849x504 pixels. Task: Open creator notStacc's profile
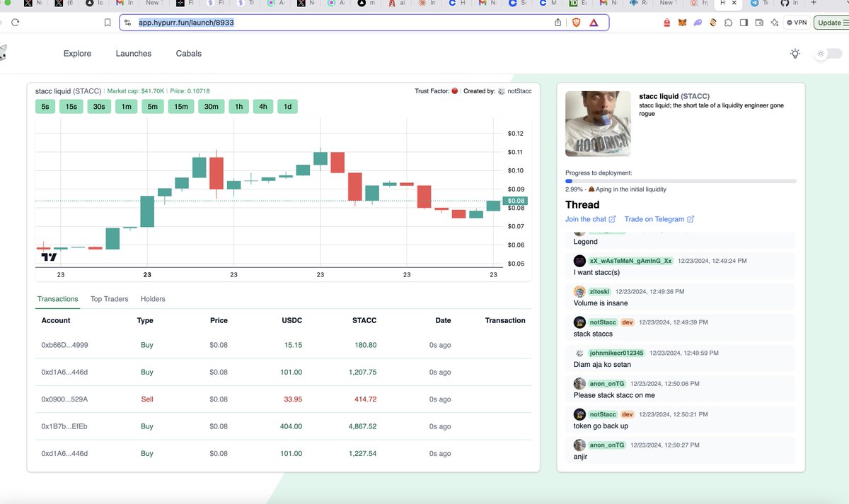[x=520, y=91]
